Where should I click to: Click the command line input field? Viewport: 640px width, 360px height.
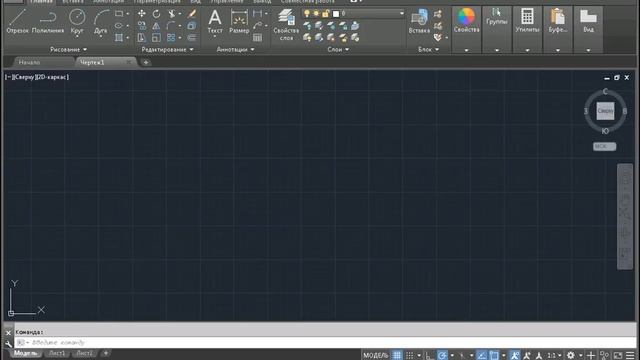pos(325,342)
